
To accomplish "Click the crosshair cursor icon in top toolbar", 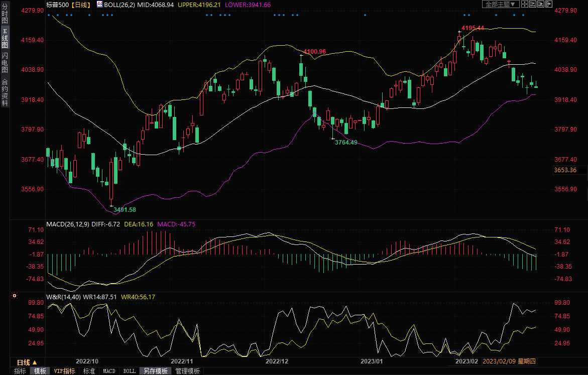I will pos(525,4).
